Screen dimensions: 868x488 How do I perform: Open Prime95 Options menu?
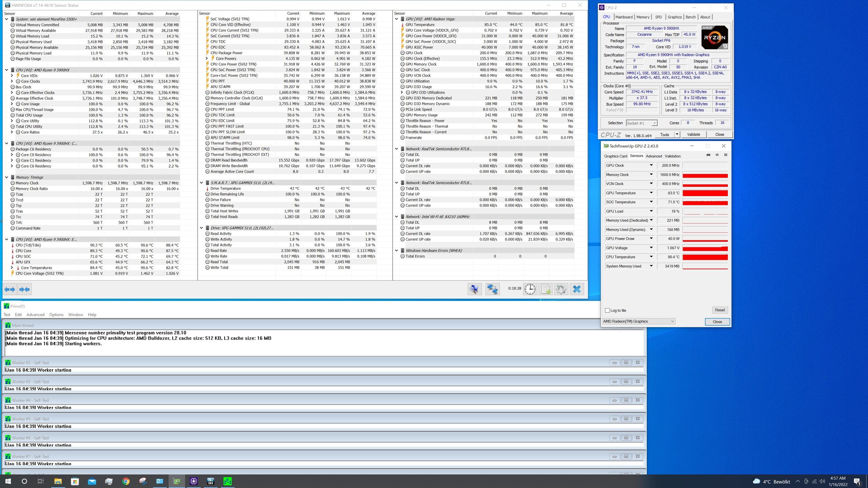click(57, 315)
